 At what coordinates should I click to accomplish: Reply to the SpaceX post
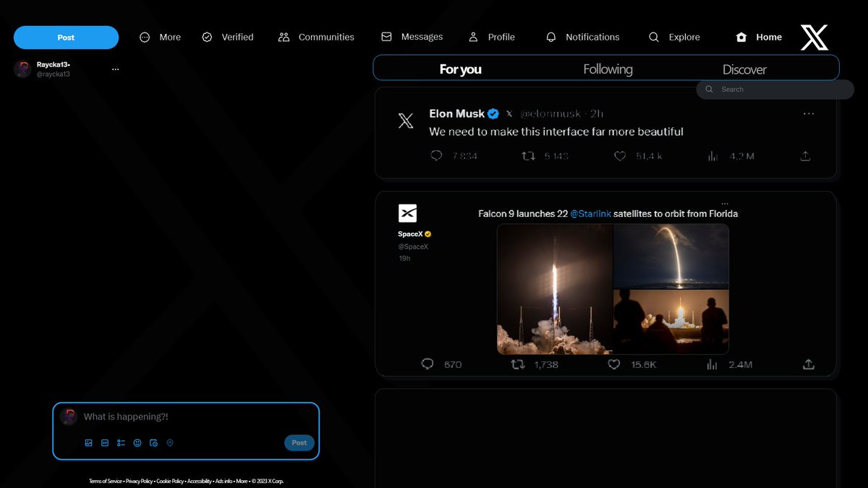(427, 364)
